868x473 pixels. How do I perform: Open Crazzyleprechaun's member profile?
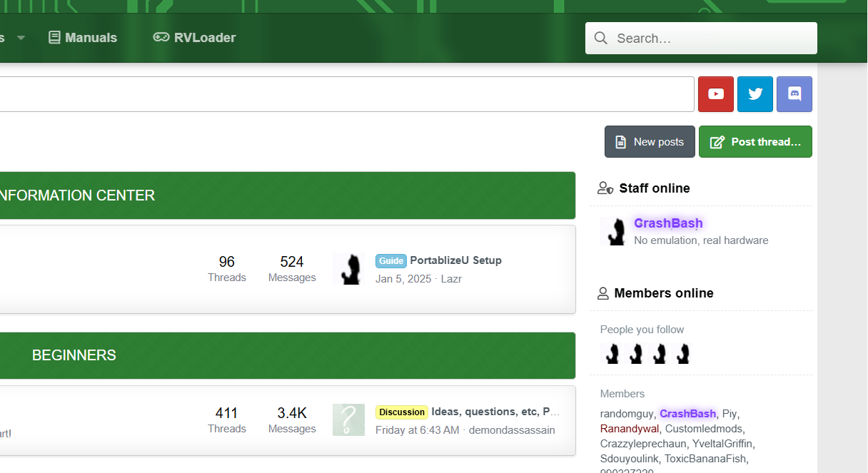click(643, 444)
